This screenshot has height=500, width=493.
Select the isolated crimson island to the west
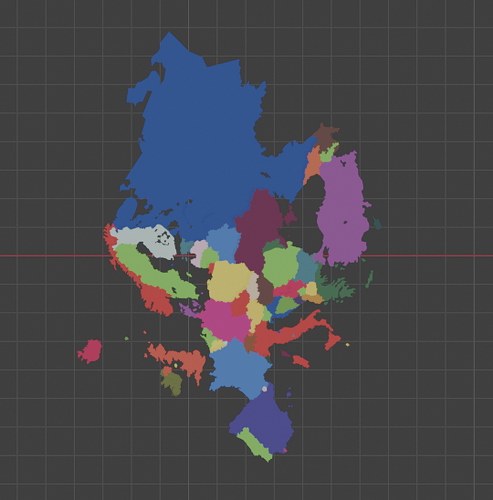pyautogui.click(x=90, y=351)
